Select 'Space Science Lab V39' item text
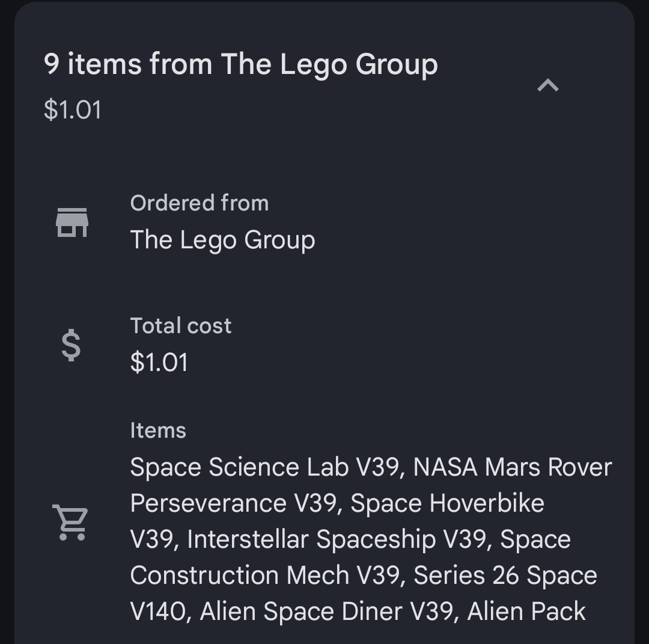This screenshot has height=644, width=649. 264,467
